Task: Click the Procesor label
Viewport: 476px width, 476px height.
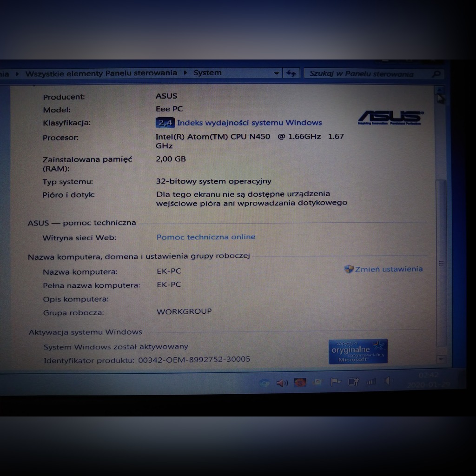Action: (60, 138)
